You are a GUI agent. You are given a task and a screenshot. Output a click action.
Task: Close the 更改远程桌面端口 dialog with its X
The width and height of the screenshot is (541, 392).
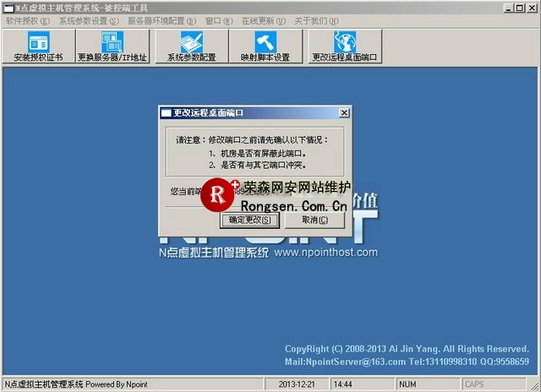343,112
